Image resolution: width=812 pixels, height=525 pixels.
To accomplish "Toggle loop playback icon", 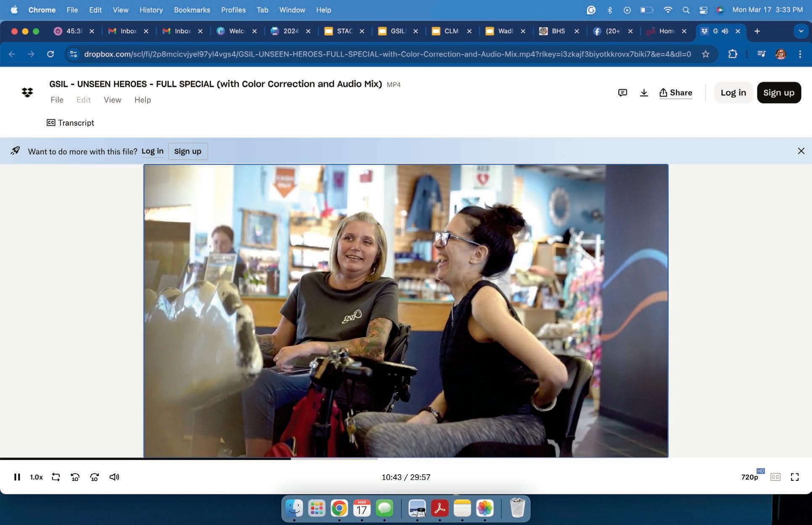I will pyautogui.click(x=56, y=477).
